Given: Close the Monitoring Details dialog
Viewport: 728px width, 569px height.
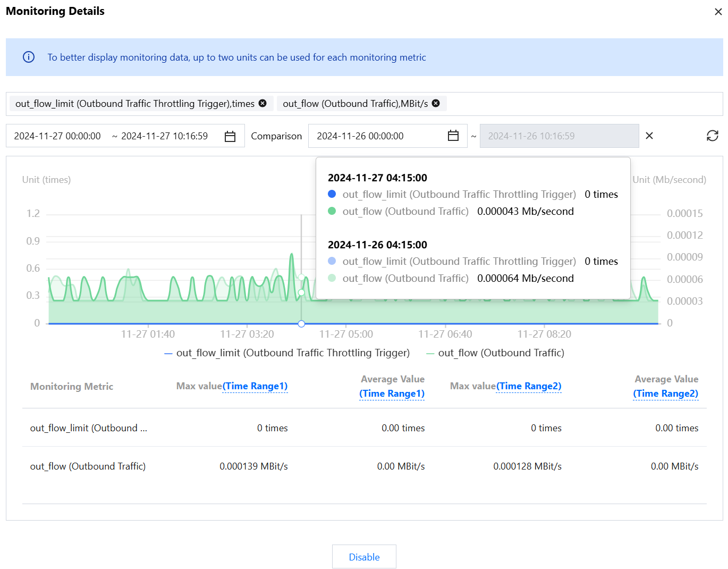Looking at the screenshot, I should coord(718,12).
